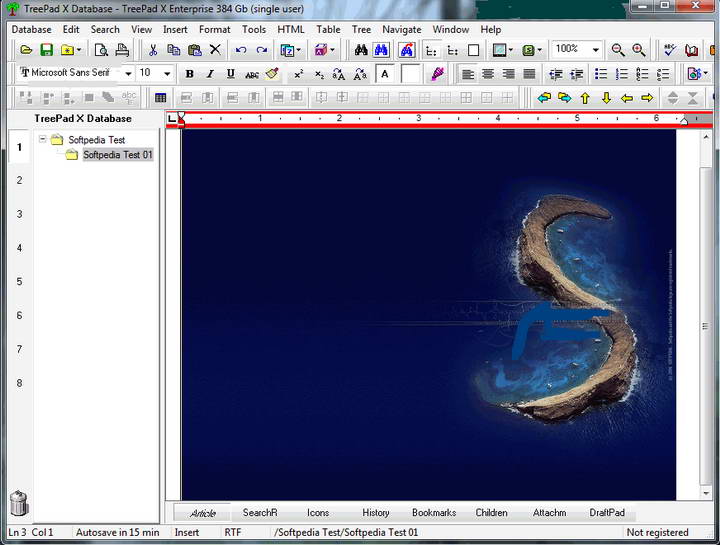Cut selection with the scissors icon

[153, 50]
